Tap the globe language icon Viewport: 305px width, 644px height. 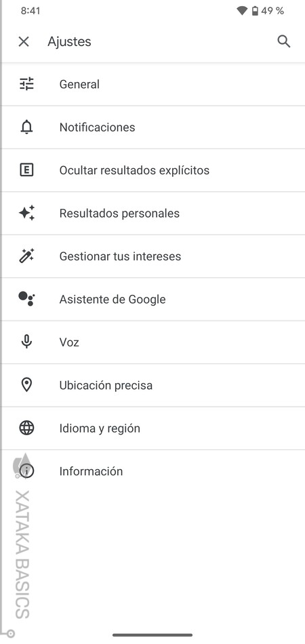[x=26, y=428]
